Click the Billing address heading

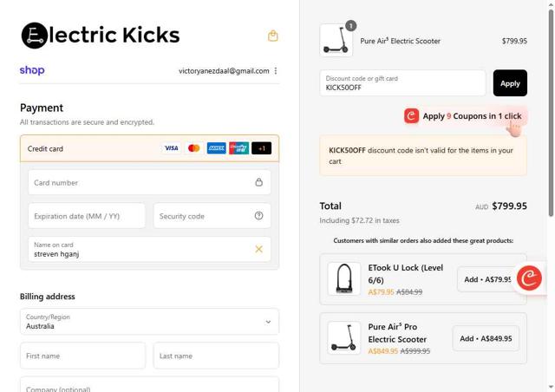[x=48, y=297]
